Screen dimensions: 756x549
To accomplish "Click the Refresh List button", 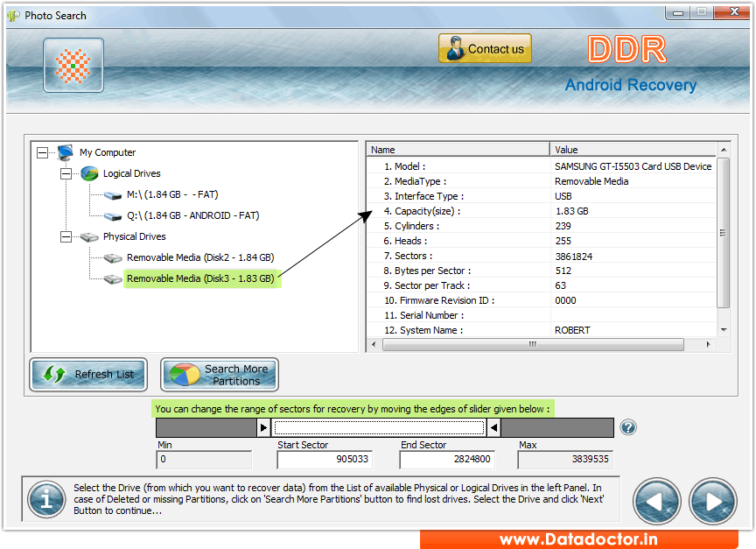I will tap(88, 375).
